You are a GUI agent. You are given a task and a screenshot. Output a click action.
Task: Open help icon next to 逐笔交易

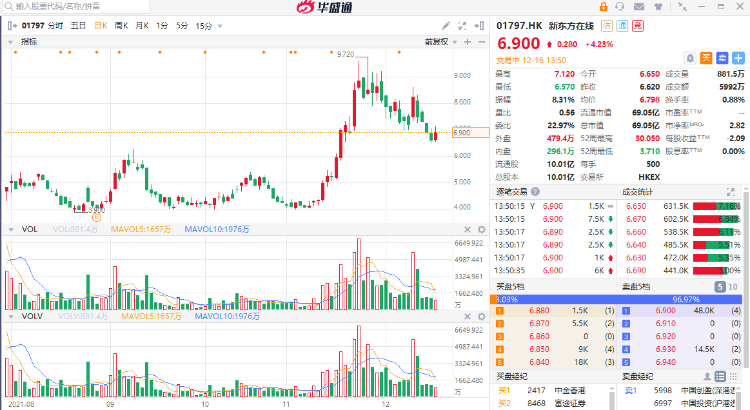(x=535, y=191)
